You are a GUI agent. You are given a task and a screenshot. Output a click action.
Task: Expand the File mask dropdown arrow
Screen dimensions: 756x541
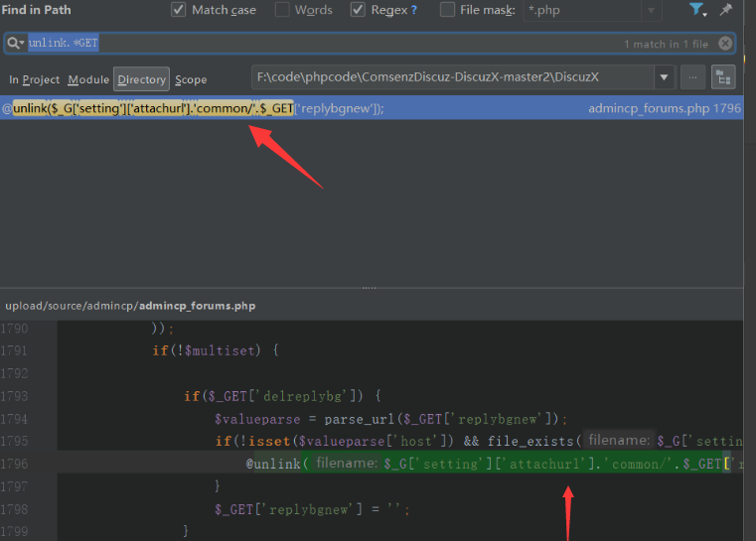point(651,10)
